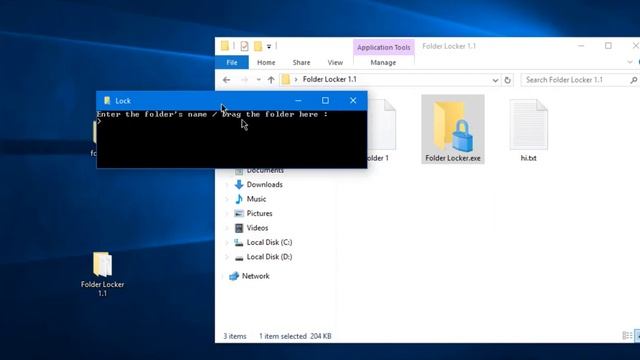Viewport: 640px width, 360px height.
Task: Click the search magnifier icon
Action: 633,80
